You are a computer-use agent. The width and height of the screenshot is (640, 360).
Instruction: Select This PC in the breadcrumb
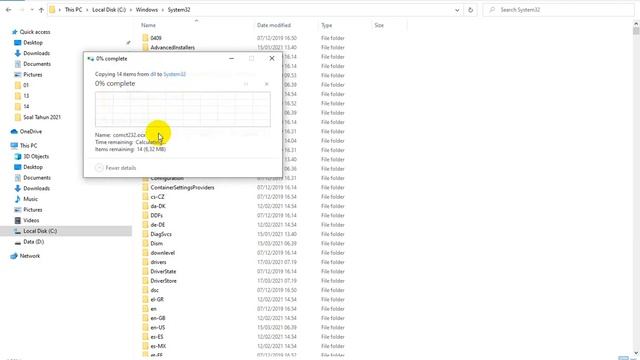click(x=73, y=10)
